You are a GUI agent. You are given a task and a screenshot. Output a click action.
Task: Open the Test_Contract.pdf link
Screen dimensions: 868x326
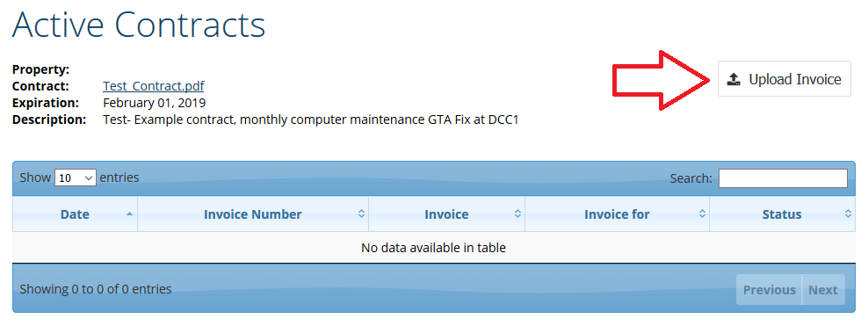click(154, 86)
